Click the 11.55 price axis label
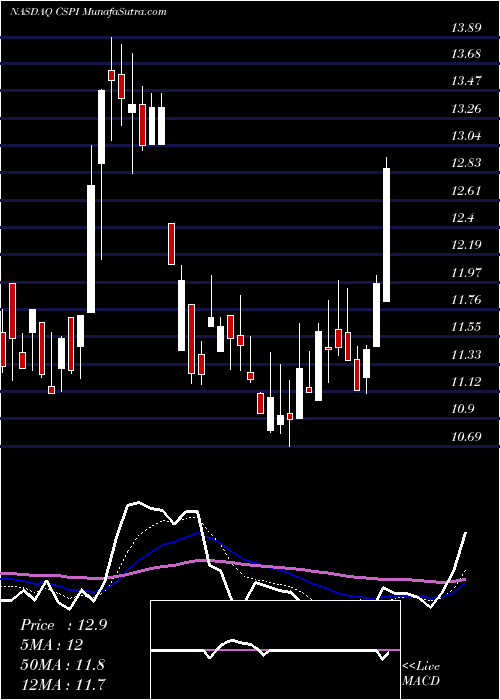 (466, 327)
